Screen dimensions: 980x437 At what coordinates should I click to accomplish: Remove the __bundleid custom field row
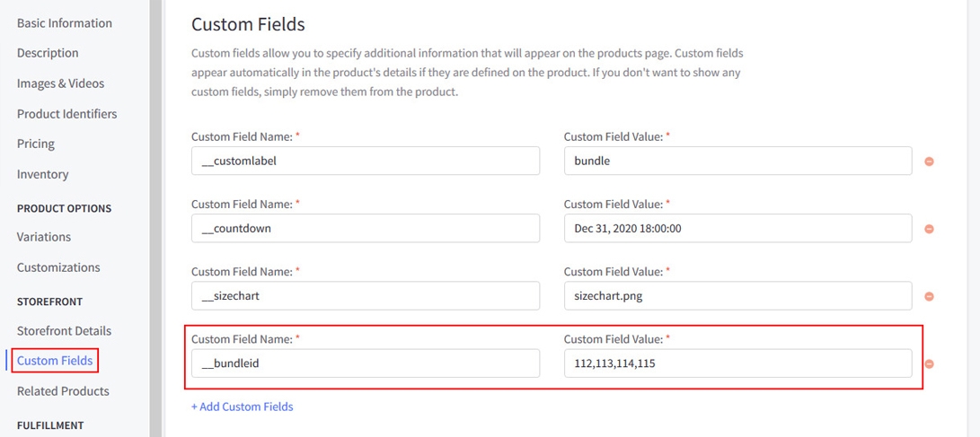point(929,363)
